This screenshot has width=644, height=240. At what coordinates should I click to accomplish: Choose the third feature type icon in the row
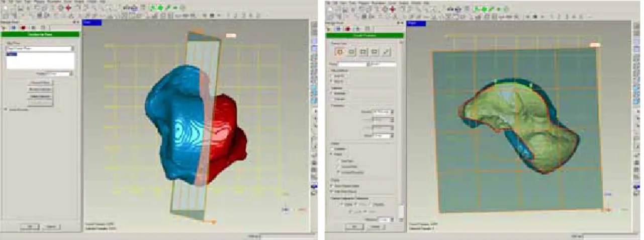coord(362,51)
